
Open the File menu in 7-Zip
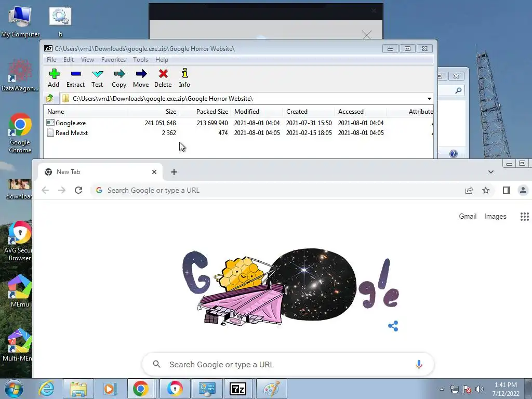[51, 60]
